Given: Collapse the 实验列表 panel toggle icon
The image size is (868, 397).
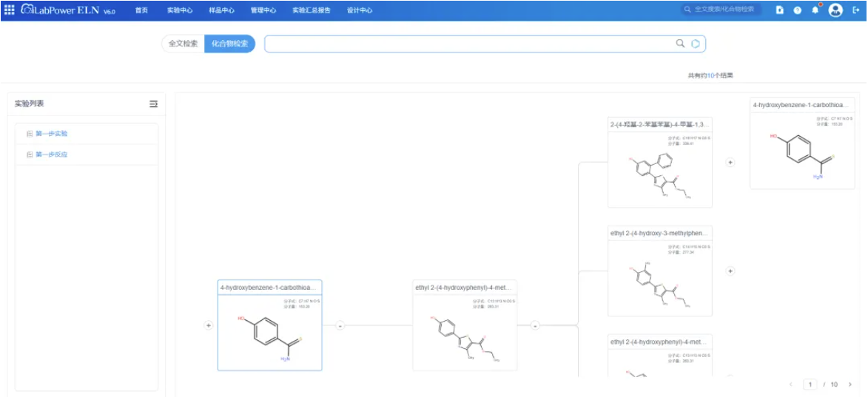Looking at the screenshot, I should pyautogui.click(x=153, y=104).
